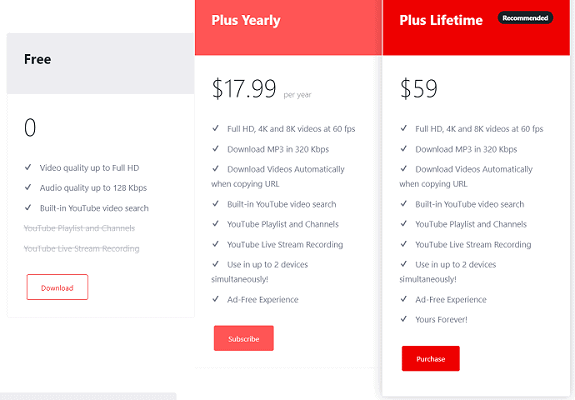Click checkmark beside Ad-Free Experience in Plus Yearly
This screenshot has height=400, width=575.
216,299
